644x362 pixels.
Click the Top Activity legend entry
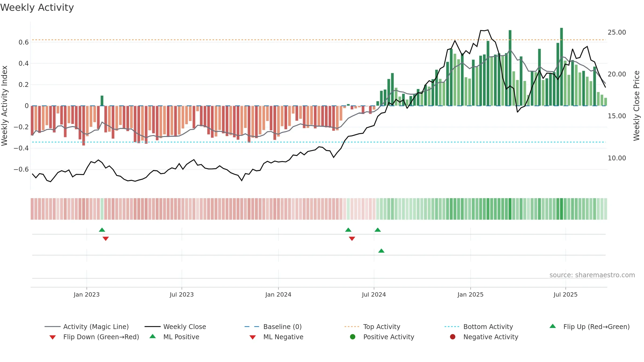372,327
